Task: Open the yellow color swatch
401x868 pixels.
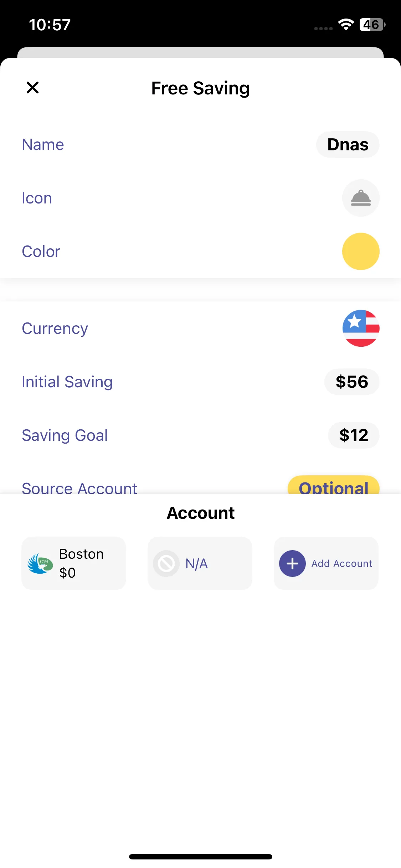Action: [x=360, y=252]
